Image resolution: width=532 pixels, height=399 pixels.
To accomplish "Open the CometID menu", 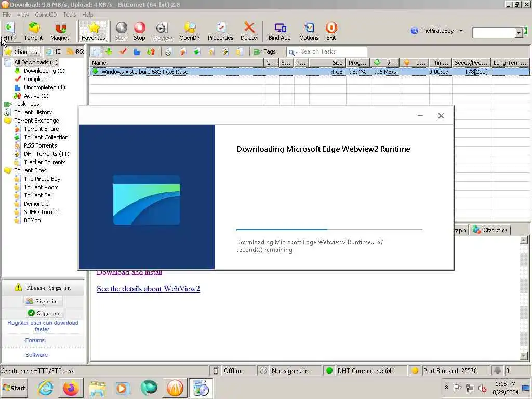I will tap(46, 15).
